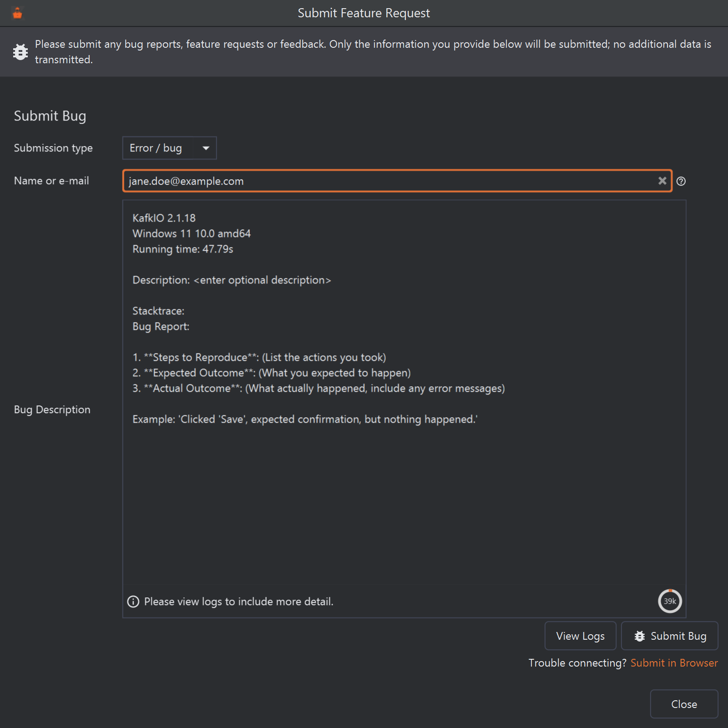Click the 'Stacktrace:' line in bug description
This screenshot has width=728, height=728.
tap(158, 311)
